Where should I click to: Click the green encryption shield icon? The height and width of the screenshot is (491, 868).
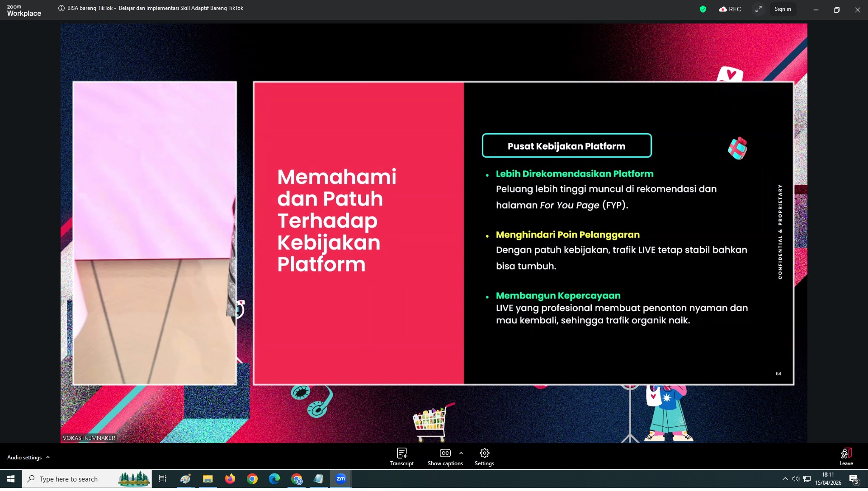pyautogui.click(x=703, y=9)
